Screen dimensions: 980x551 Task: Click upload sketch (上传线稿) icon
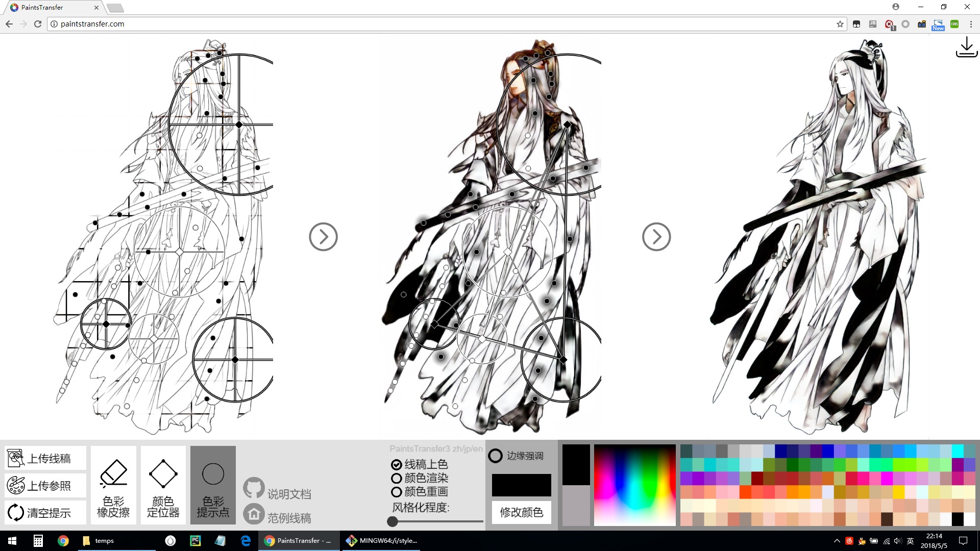[x=15, y=458]
